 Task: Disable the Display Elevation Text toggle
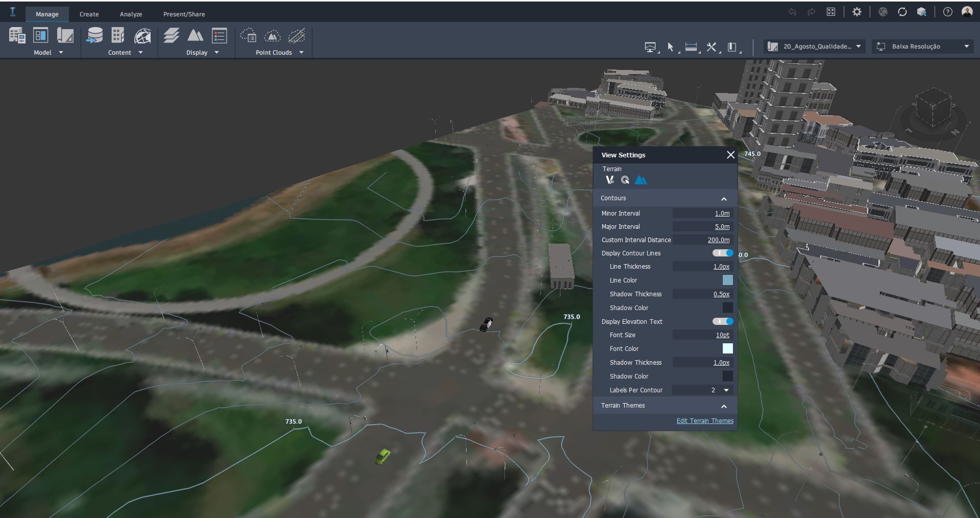point(723,321)
